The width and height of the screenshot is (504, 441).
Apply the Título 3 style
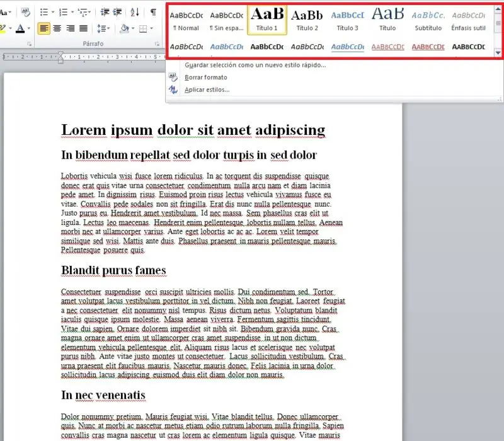tap(348, 21)
